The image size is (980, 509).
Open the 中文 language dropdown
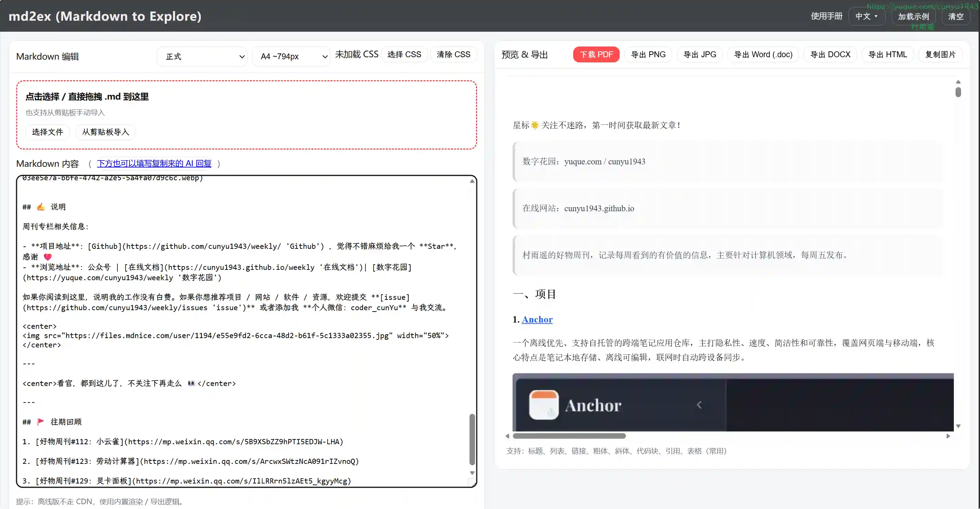tap(866, 17)
